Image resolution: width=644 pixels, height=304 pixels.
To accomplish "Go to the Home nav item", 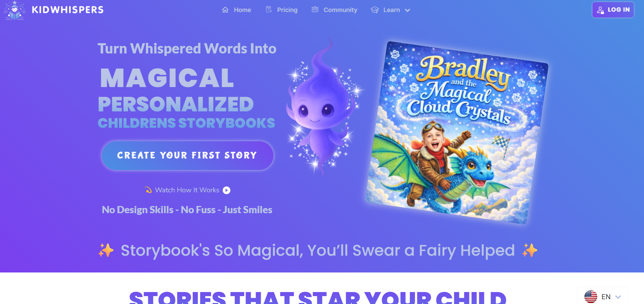I will pyautogui.click(x=236, y=10).
